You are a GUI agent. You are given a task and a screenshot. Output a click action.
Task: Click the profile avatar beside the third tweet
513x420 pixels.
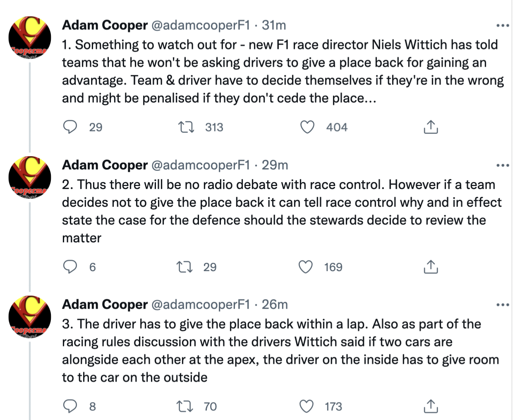coord(29,317)
